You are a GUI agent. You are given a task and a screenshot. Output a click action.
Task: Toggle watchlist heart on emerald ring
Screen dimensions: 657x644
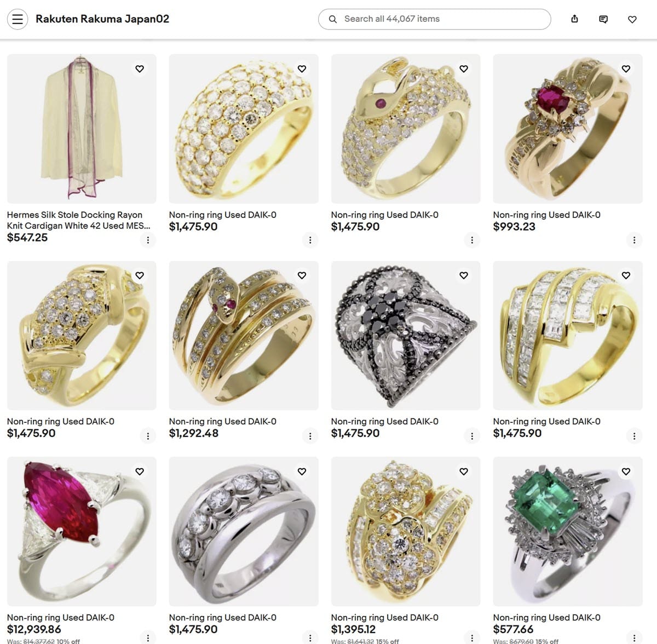[626, 472]
